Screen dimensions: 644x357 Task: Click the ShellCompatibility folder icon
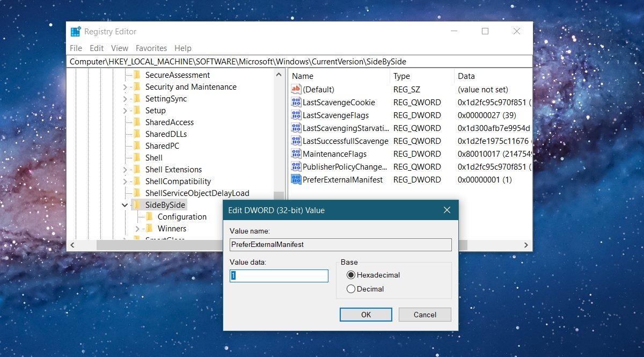click(x=136, y=181)
